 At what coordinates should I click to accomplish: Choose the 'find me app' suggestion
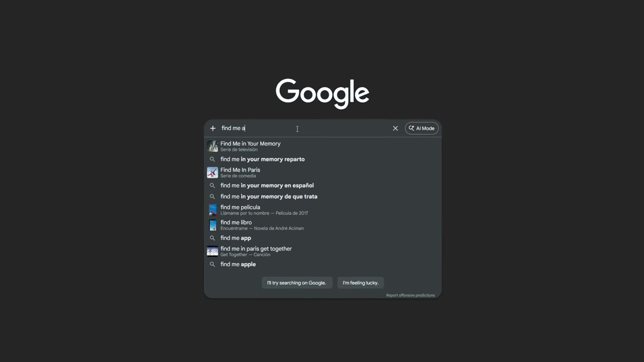click(x=323, y=238)
